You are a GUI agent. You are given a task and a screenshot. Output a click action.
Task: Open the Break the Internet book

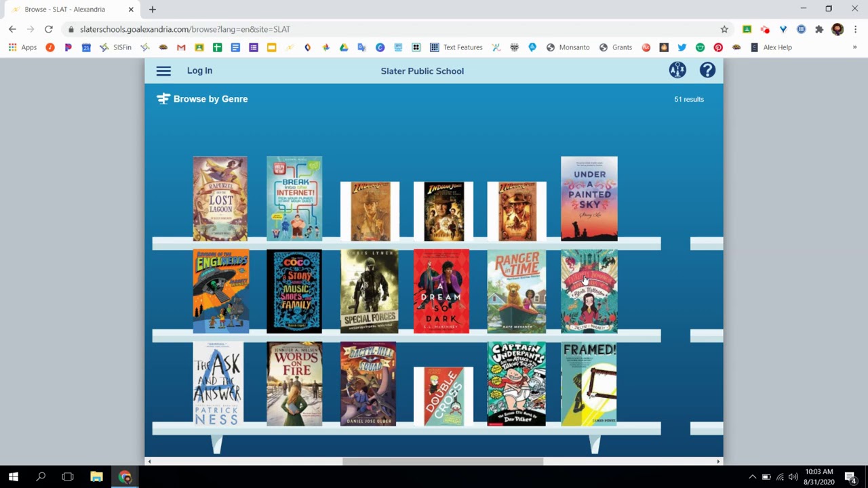294,199
